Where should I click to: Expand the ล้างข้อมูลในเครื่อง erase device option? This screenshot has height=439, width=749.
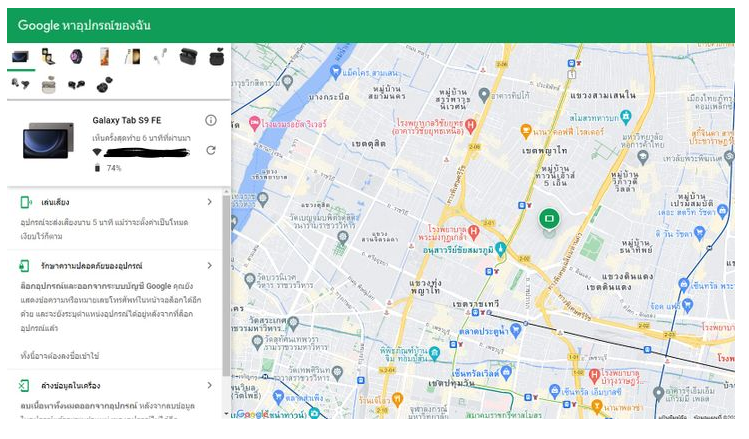click(x=209, y=385)
